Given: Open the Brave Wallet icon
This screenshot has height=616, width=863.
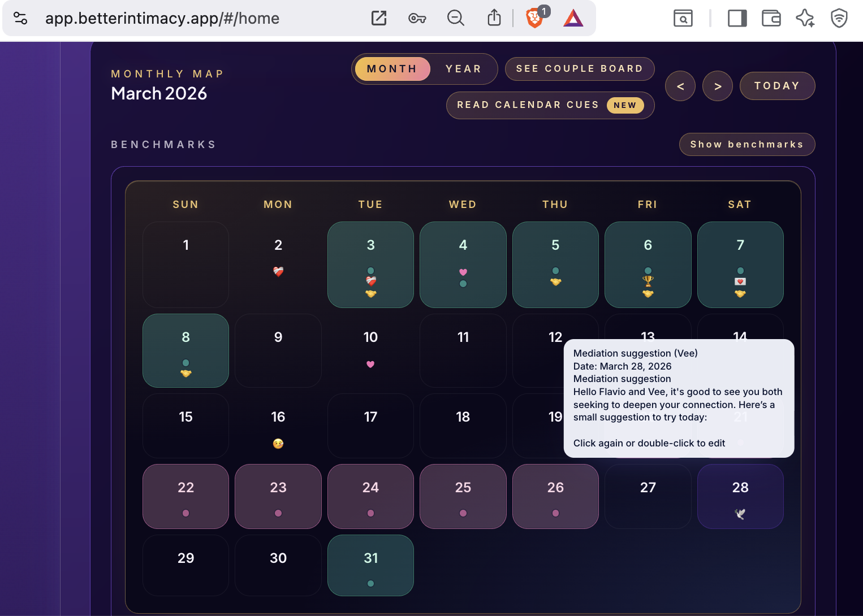Looking at the screenshot, I should pyautogui.click(x=771, y=18).
